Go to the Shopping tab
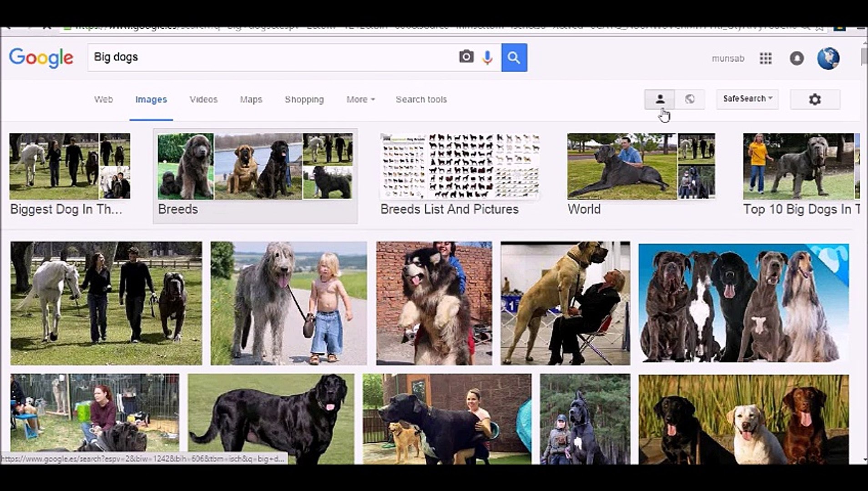Image resolution: width=868 pixels, height=491 pixels. pos(304,99)
